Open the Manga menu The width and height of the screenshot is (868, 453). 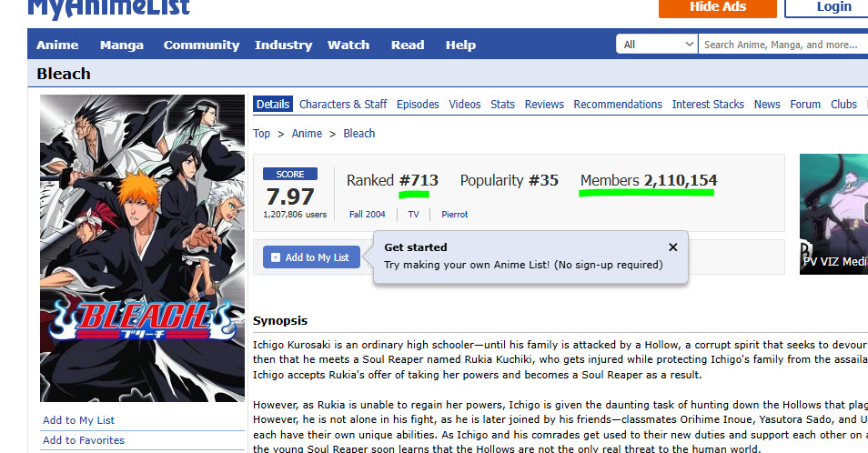coord(122,45)
